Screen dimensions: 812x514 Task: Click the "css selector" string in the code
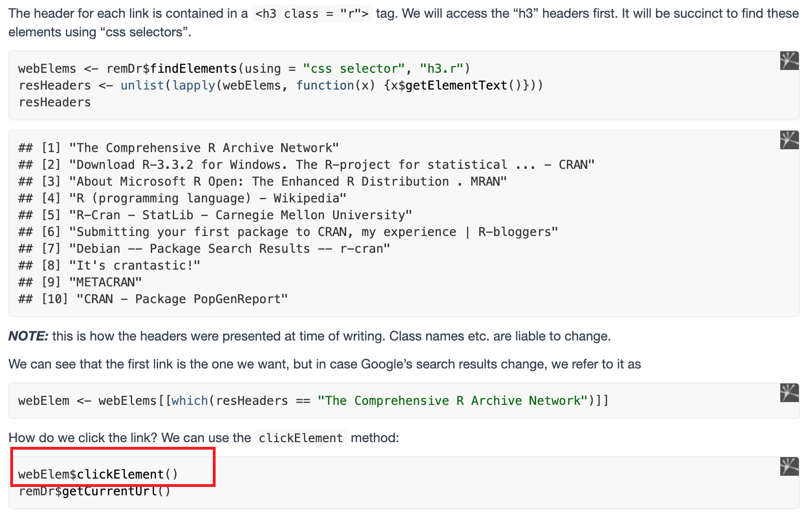point(354,69)
